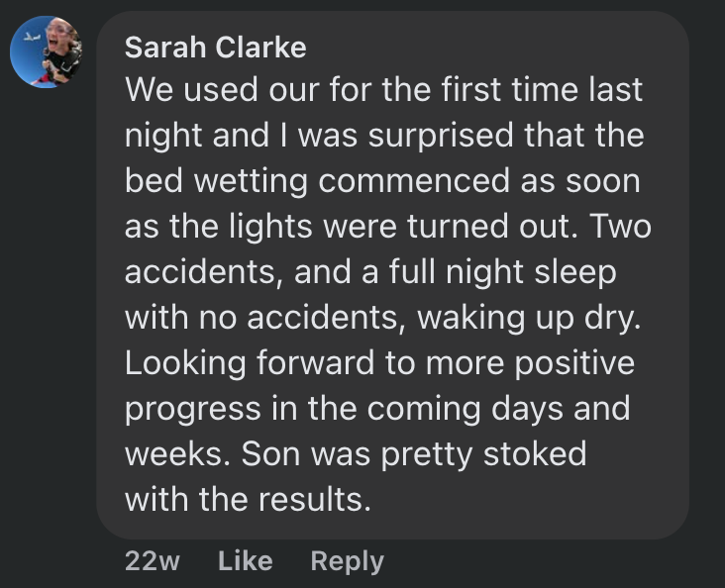Like Sarah Clarke's comment
725x588 pixels.
[245, 561]
